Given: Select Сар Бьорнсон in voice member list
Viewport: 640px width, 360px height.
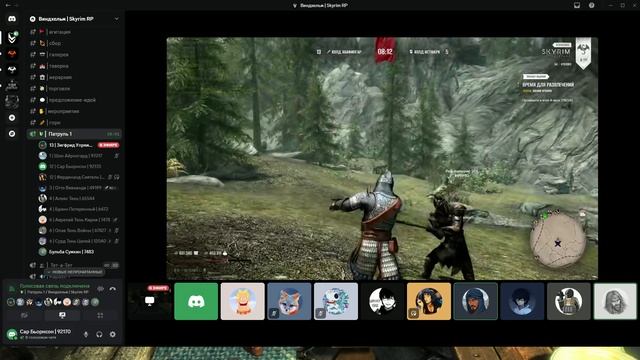Looking at the screenshot, I should click(x=79, y=167).
